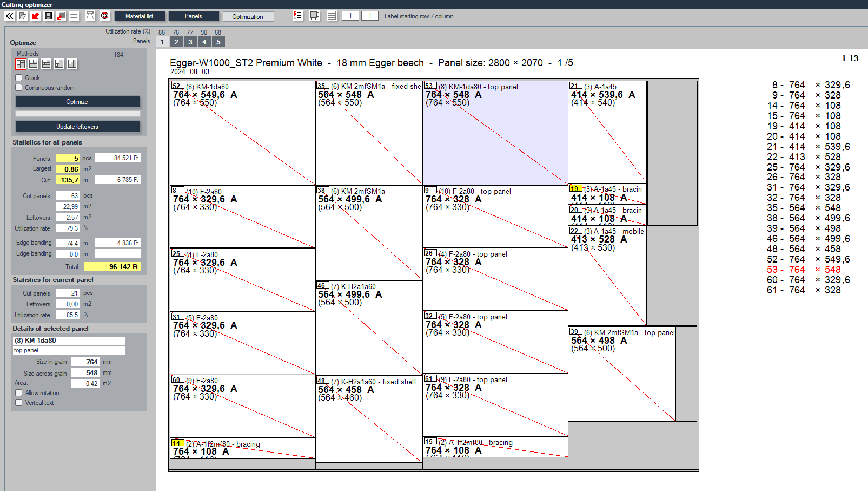868x491 pixels.
Task: Switch to the Panels tab
Action: [x=194, y=16]
